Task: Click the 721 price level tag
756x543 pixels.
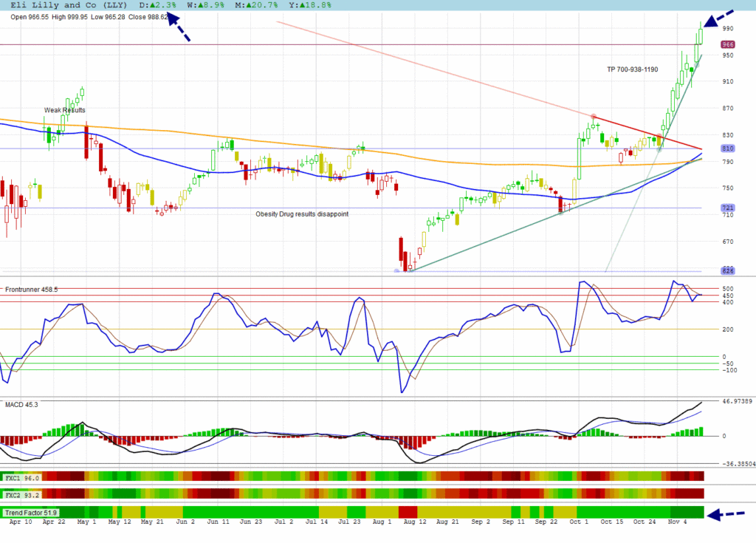Action: (727, 208)
